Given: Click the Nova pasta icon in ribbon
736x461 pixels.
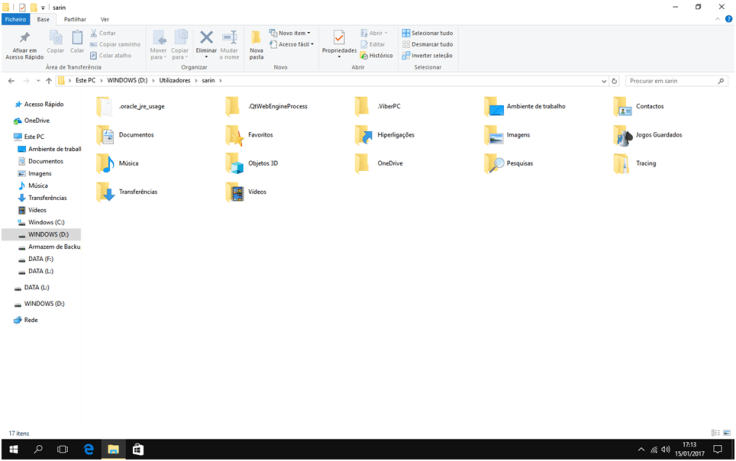Looking at the screenshot, I should click(x=257, y=40).
